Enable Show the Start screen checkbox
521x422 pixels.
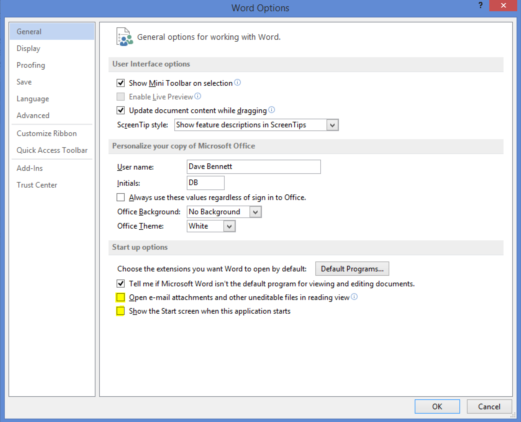point(120,311)
